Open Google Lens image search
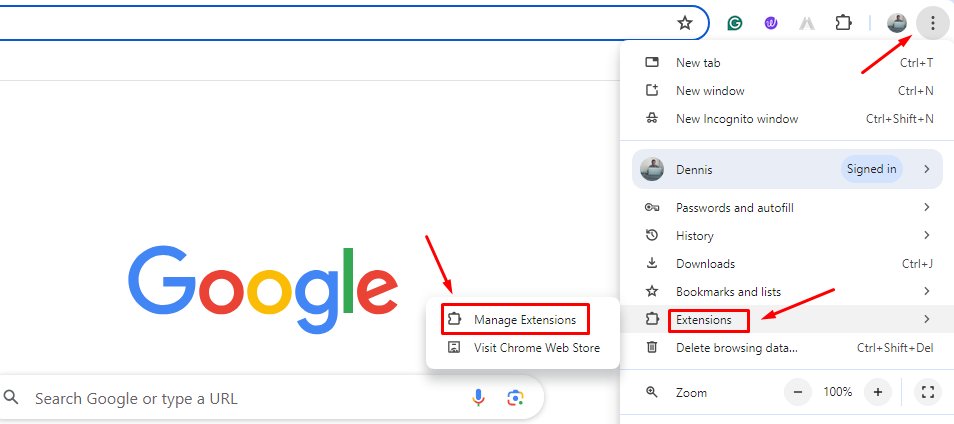This screenshot has width=954, height=424. point(515,398)
